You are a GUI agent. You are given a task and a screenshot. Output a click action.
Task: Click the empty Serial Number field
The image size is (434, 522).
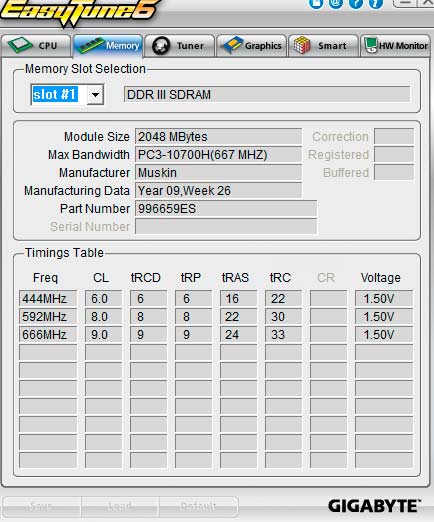226,227
